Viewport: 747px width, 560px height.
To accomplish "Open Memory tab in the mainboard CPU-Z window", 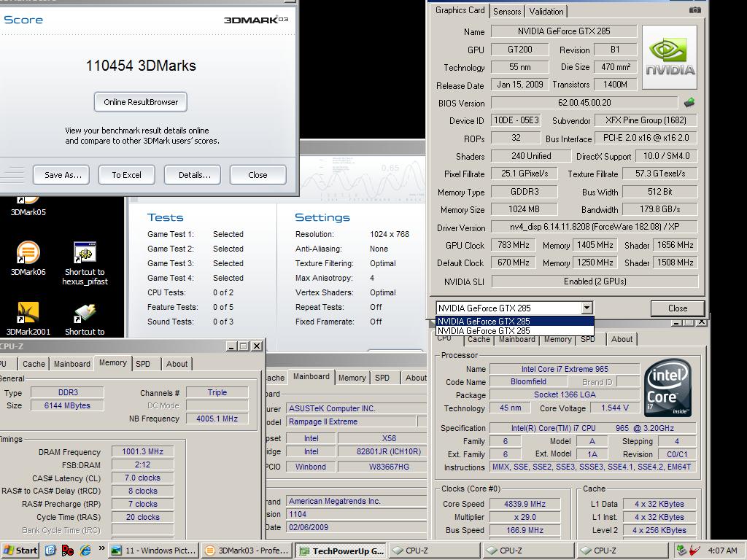I will click(352, 378).
